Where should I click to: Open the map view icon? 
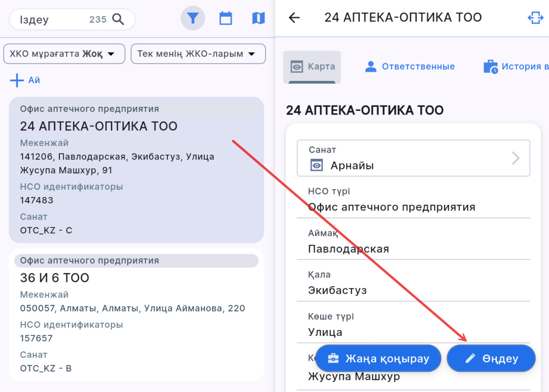click(258, 18)
